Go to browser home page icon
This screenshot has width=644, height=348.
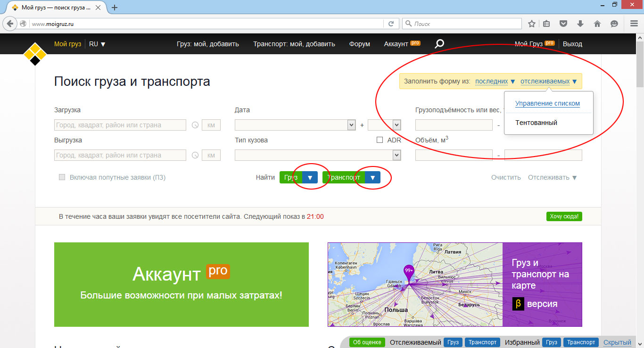coord(597,24)
